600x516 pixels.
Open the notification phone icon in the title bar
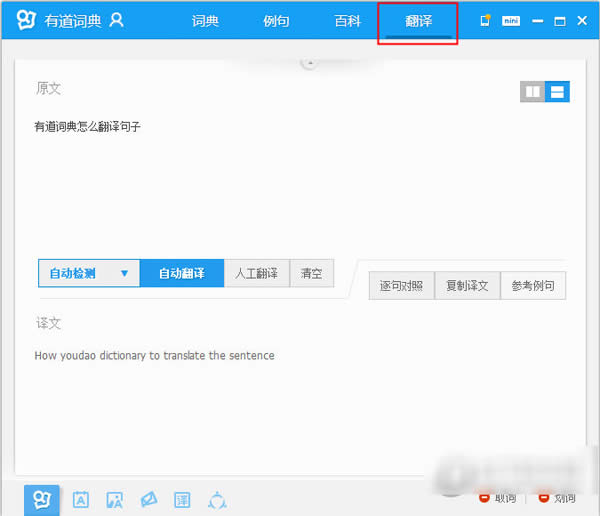[485, 20]
